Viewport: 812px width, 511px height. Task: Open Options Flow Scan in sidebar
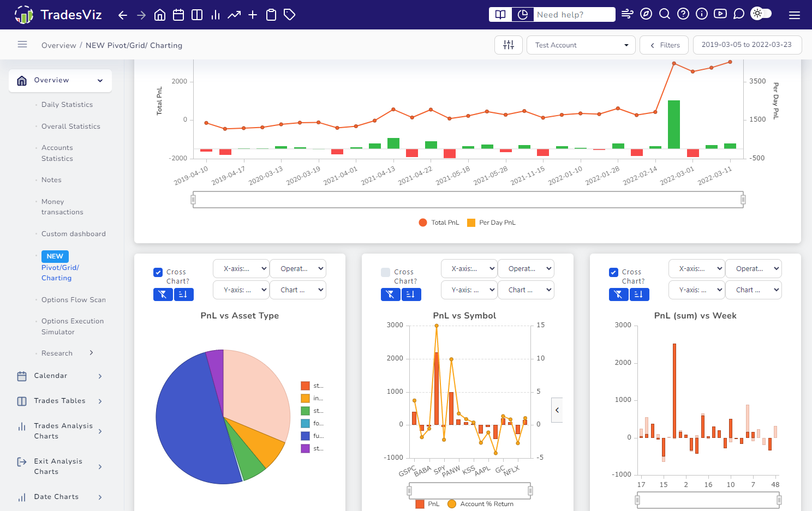tap(74, 300)
